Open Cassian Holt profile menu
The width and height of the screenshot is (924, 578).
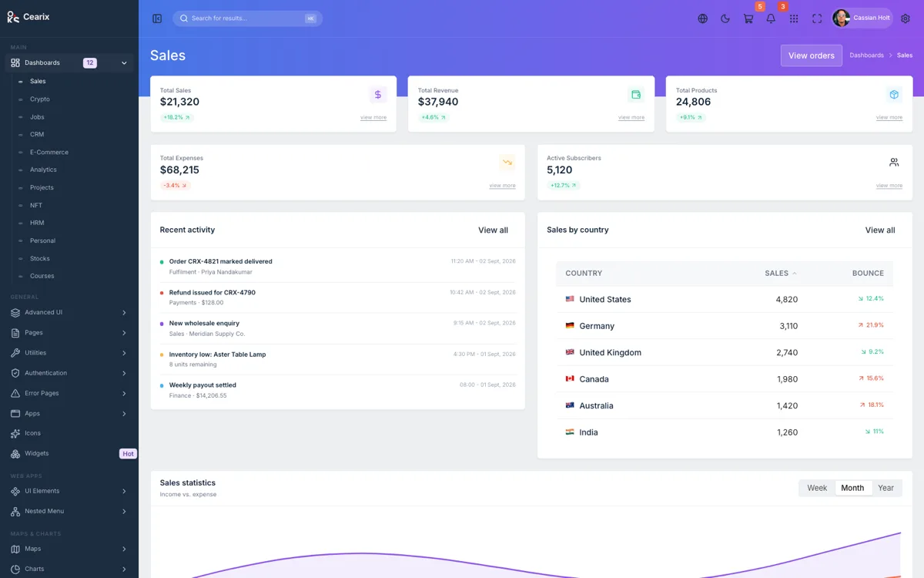862,18
